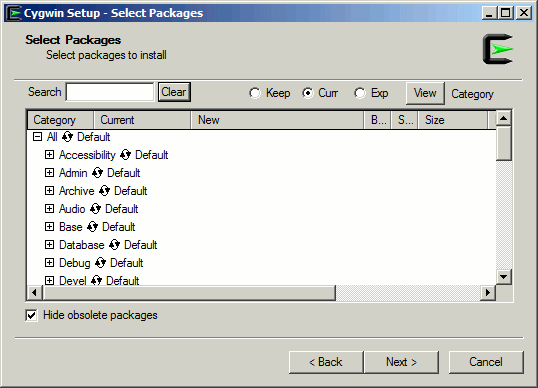Select the Curr radio button
Viewport: 538px width, 388px height.
tap(308, 93)
